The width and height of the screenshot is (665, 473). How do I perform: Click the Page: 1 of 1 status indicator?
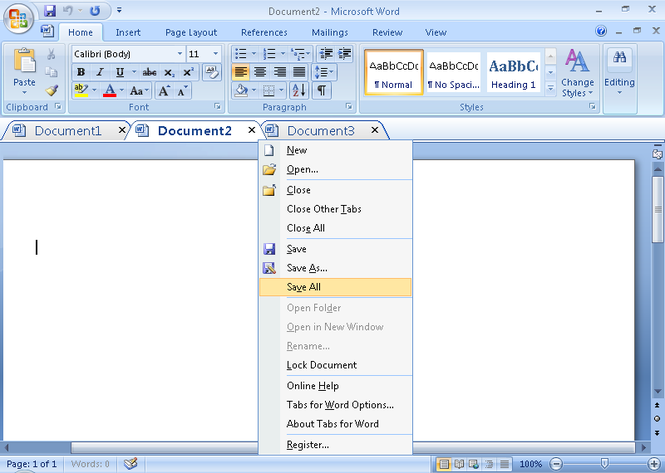(32, 464)
